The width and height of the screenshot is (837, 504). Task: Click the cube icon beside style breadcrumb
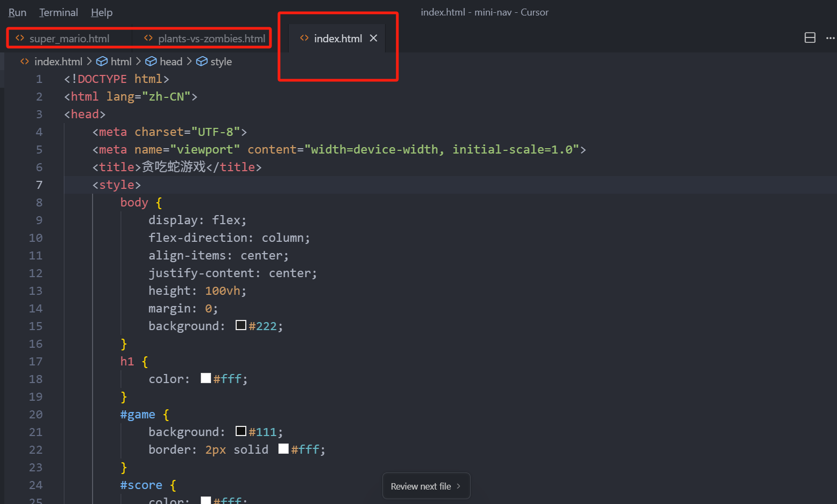[x=202, y=62]
